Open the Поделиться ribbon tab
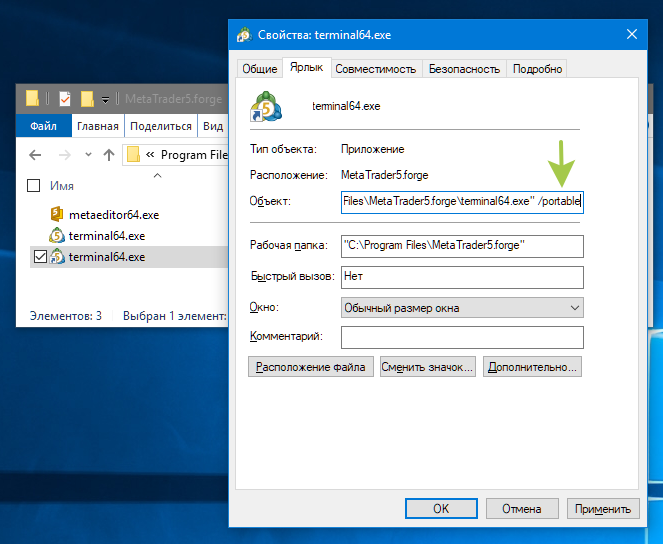The width and height of the screenshot is (663, 544). pos(161,126)
